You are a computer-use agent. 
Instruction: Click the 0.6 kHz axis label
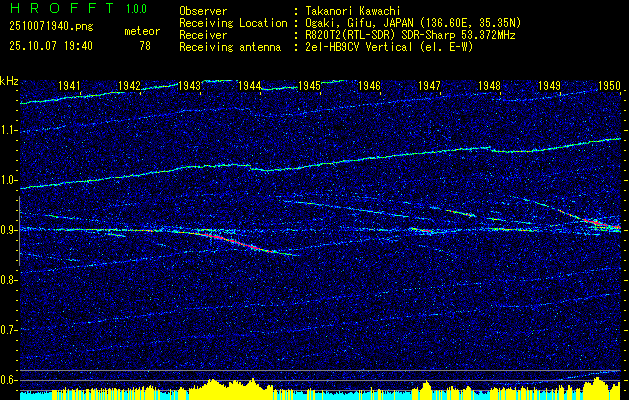(x=9, y=379)
